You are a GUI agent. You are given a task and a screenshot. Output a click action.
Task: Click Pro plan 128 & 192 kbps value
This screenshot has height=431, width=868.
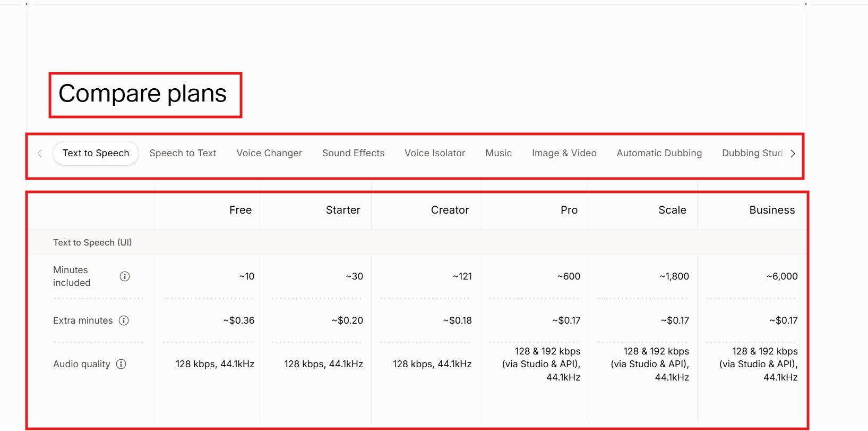pos(542,364)
